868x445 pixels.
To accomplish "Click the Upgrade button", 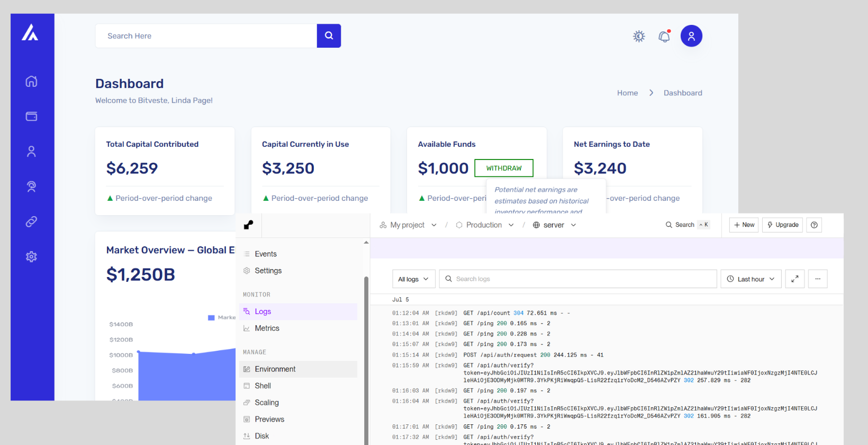I will tap(782, 225).
